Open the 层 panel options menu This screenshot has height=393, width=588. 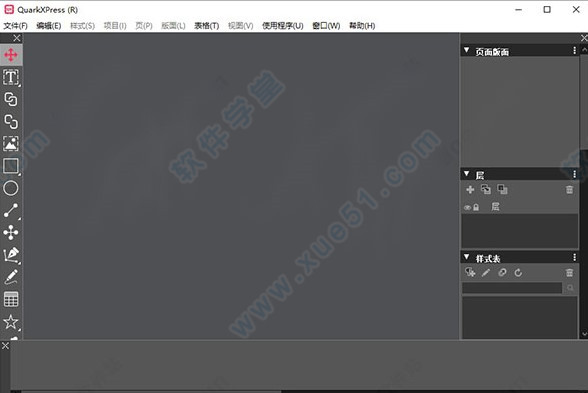(574, 174)
